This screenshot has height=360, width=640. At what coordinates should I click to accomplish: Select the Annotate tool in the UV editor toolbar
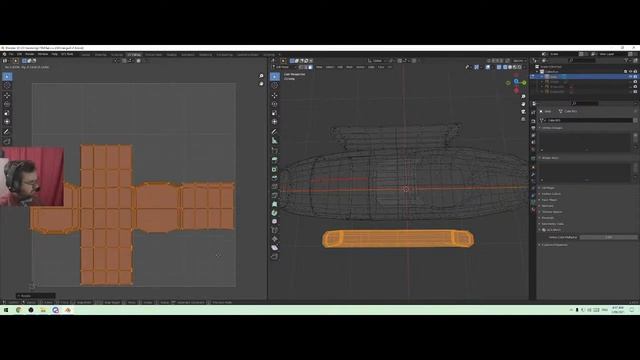tap(7, 132)
